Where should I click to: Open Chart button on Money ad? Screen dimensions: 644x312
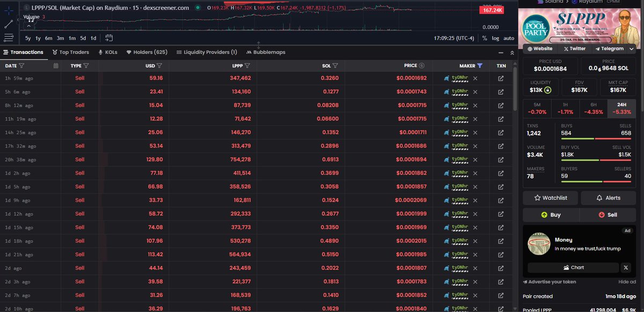pos(574,268)
